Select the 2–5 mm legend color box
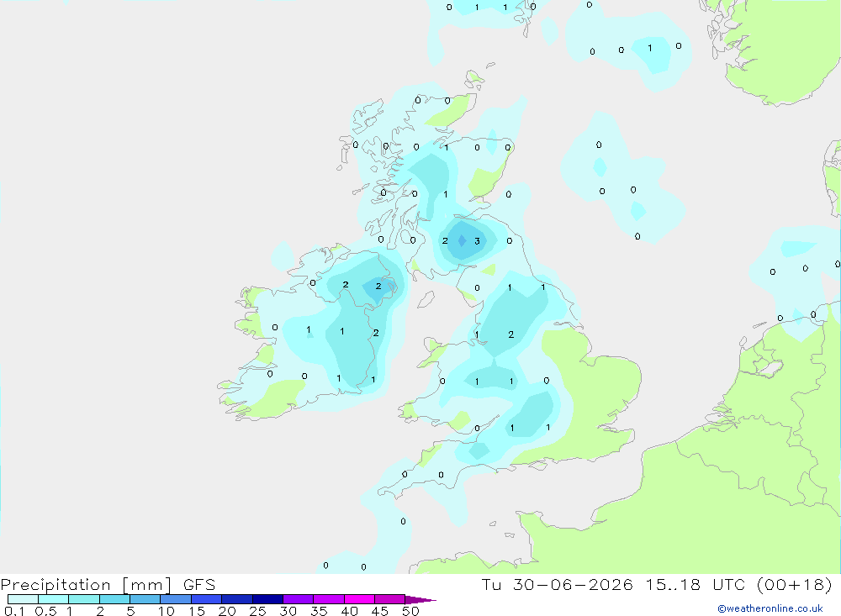Viewport: 841px width, 616px height. pos(114,599)
